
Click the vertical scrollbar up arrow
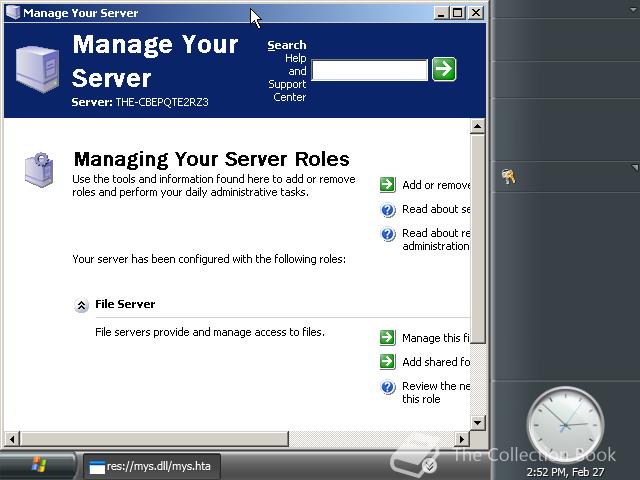[478, 127]
